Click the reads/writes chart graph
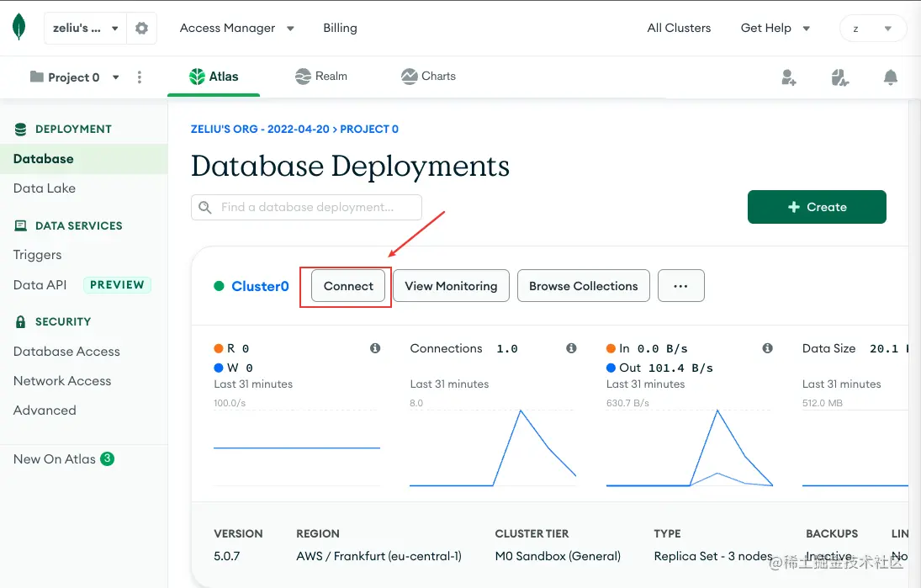921x588 pixels. click(297, 448)
